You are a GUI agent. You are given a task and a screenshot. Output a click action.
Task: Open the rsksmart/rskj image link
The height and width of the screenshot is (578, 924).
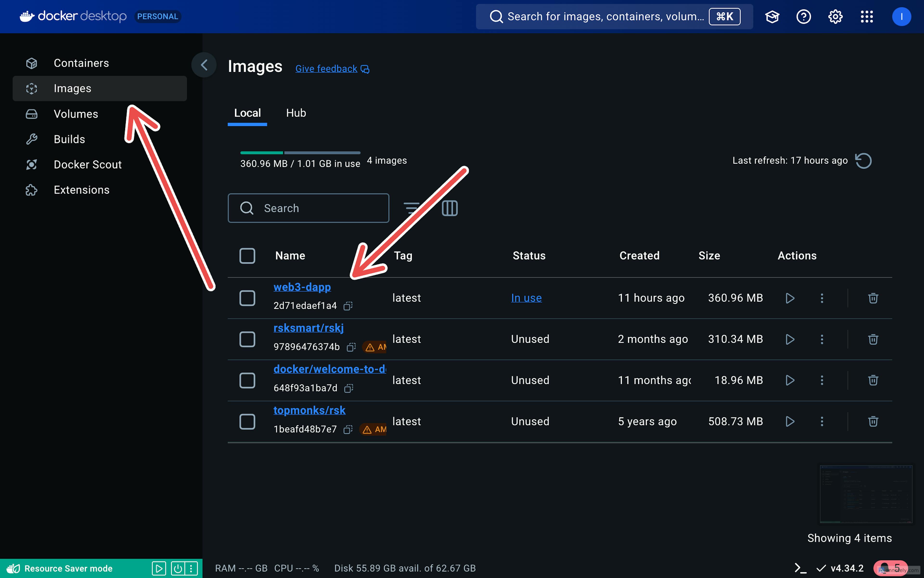pos(308,328)
